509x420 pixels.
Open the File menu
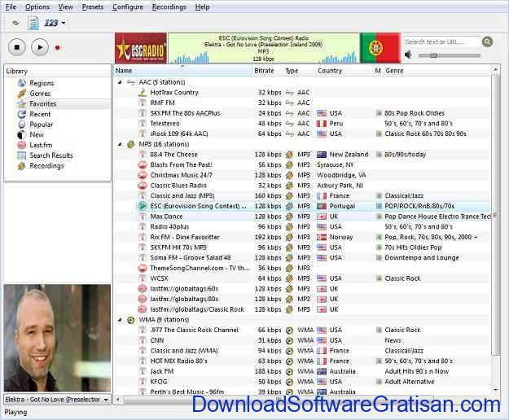click(x=11, y=7)
